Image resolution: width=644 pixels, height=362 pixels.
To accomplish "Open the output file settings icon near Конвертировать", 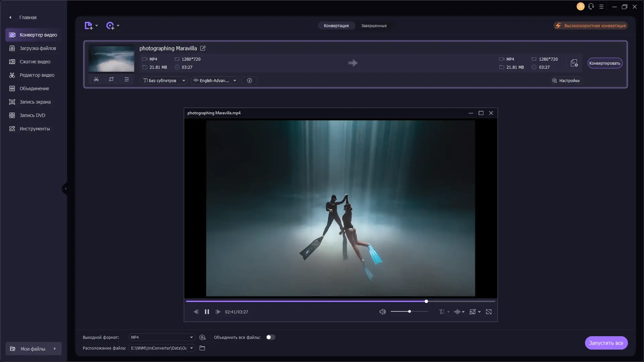I will (x=574, y=63).
